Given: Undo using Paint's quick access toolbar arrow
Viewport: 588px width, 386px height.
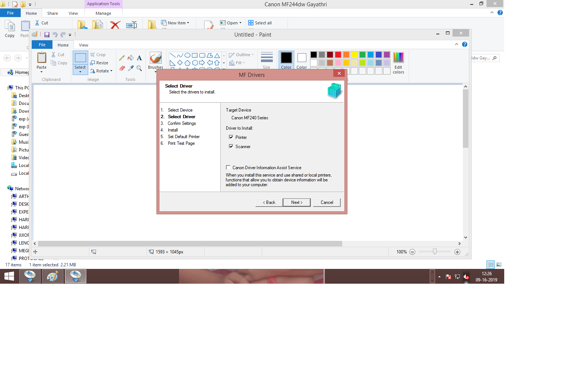Looking at the screenshot, I should (x=55, y=35).
